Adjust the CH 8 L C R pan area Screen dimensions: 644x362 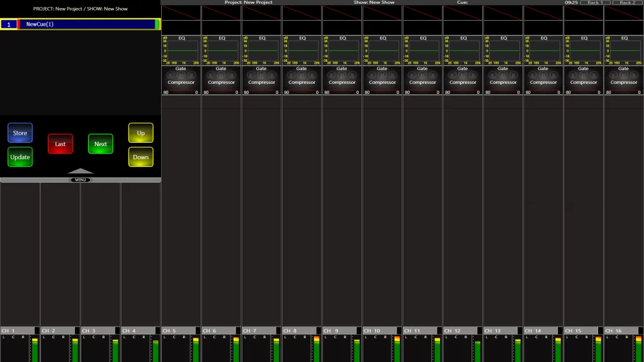[296, 348]
